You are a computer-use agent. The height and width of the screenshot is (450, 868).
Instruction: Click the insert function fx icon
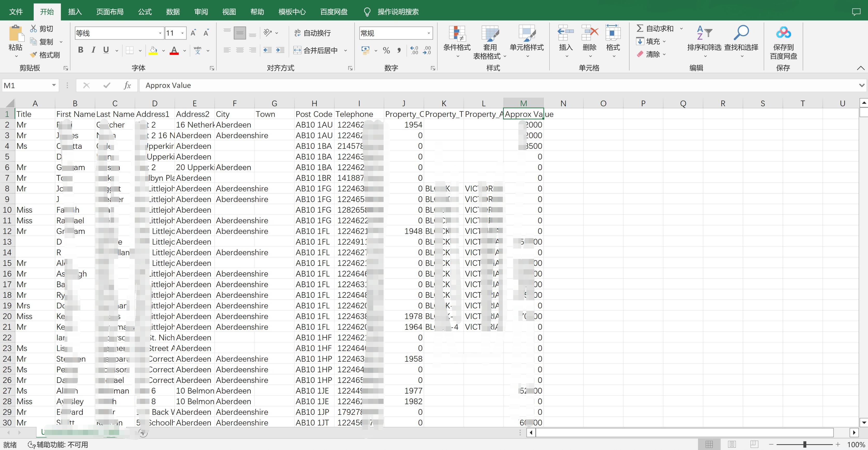[127, 85]
